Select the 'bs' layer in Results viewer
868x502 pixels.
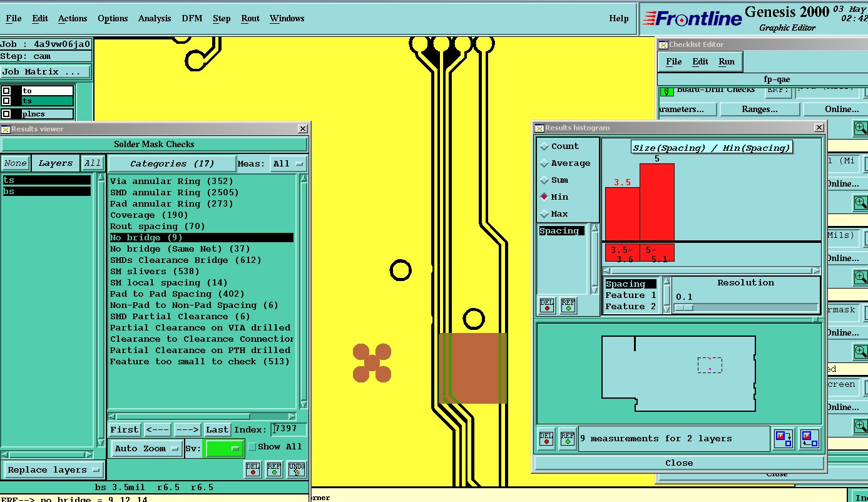[x=47, y=192]
